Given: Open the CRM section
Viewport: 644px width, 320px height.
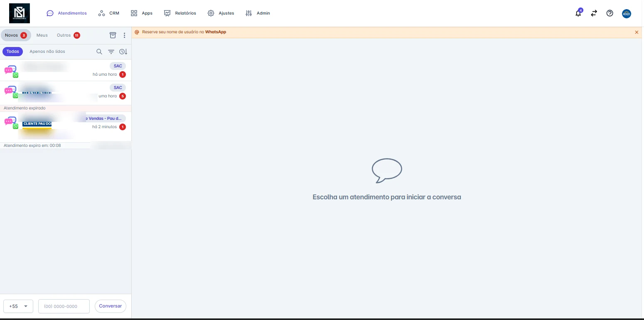Looking at the screenshot, I should (109, 13).
